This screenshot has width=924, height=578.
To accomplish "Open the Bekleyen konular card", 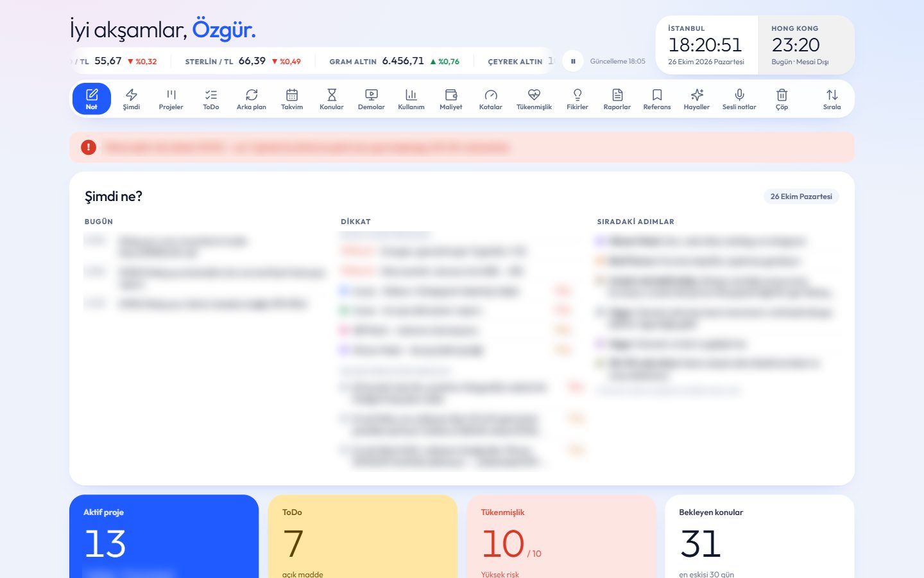I will 760,536.
